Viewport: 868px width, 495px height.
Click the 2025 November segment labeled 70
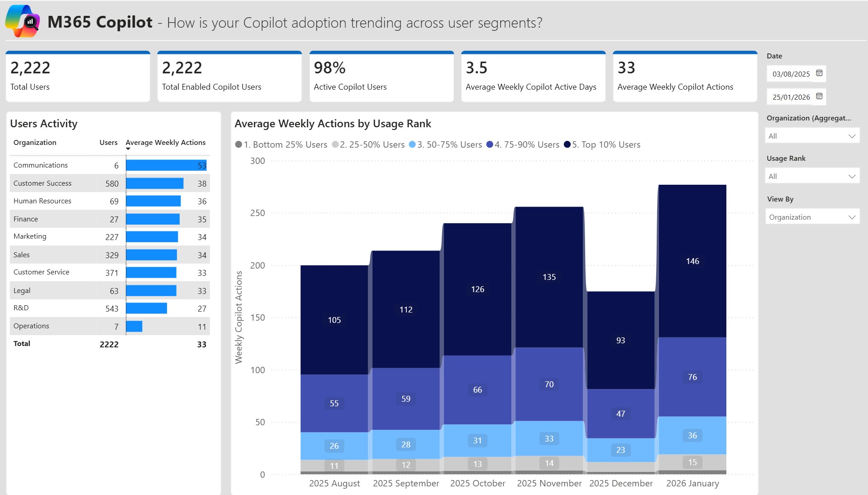coord(549,384)
